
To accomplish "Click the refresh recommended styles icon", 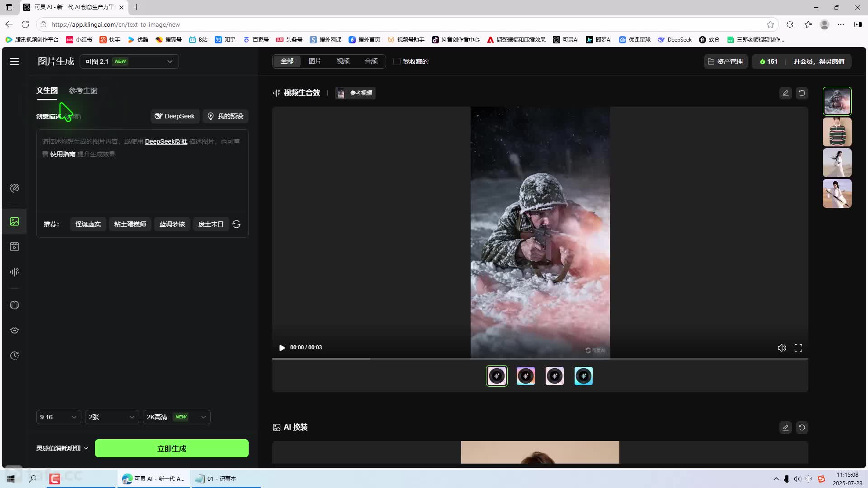I will pyautogui.click(x=236, y=224).
